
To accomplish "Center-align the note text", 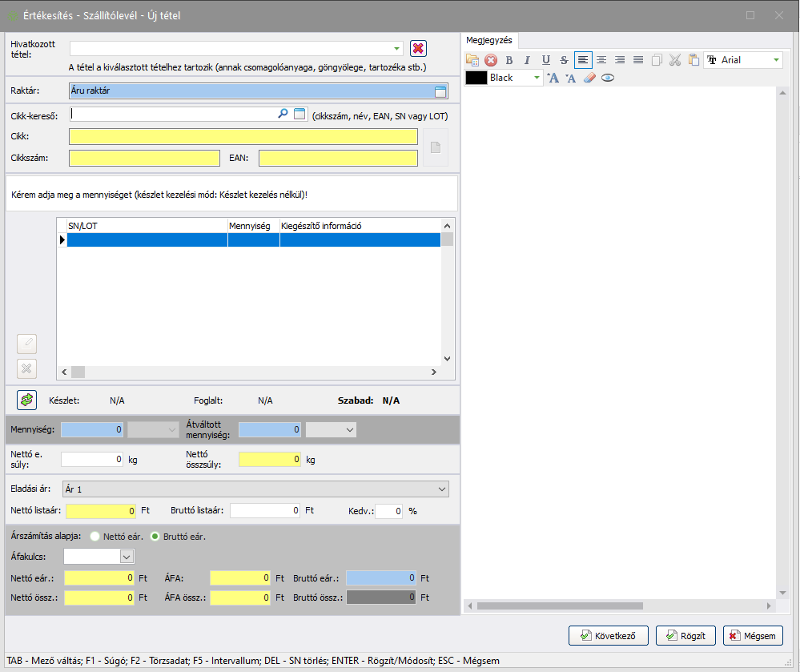I will [601, 60].
